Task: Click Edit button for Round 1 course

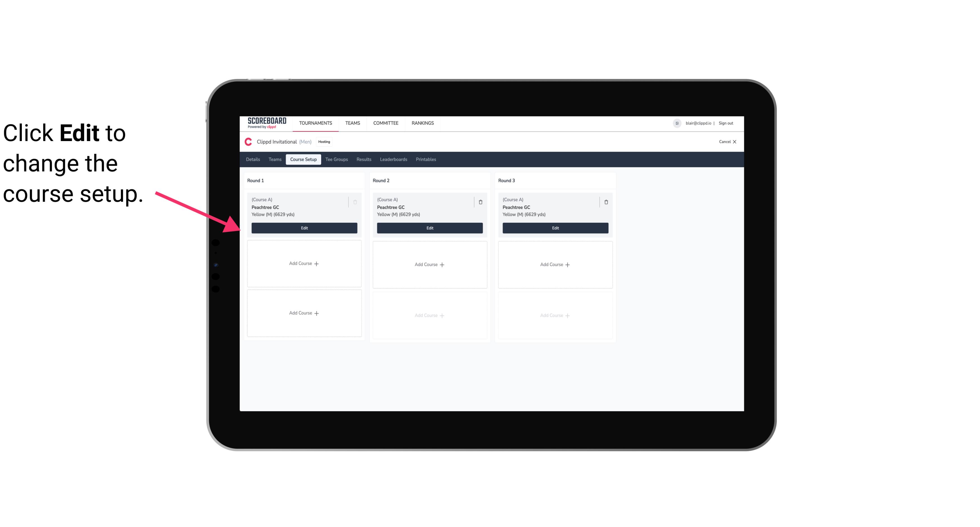Action: [x=304, y=228]
